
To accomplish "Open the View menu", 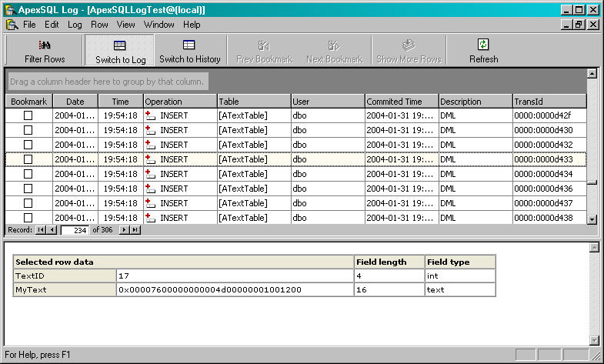I will [125, 25].
